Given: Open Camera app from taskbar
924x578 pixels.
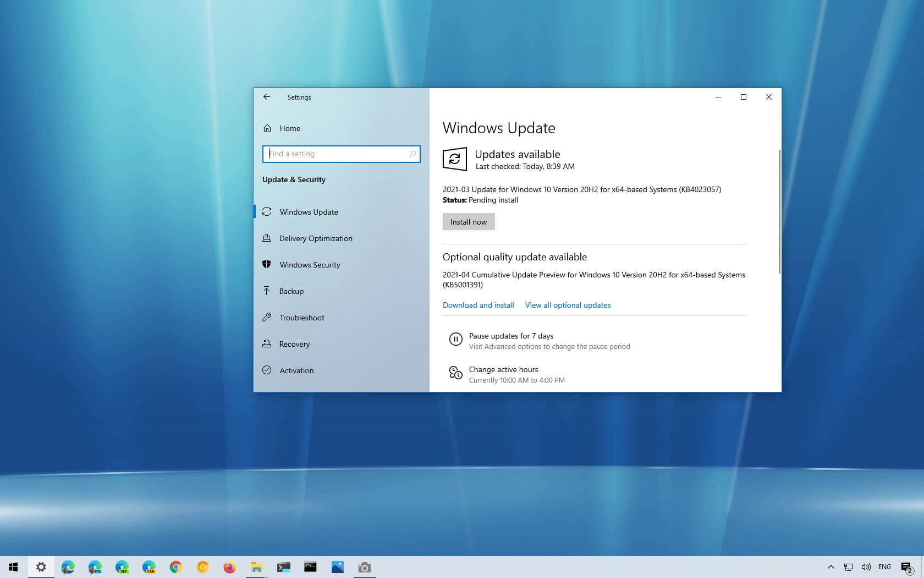Looking at the screenshot, I should 364,567.
